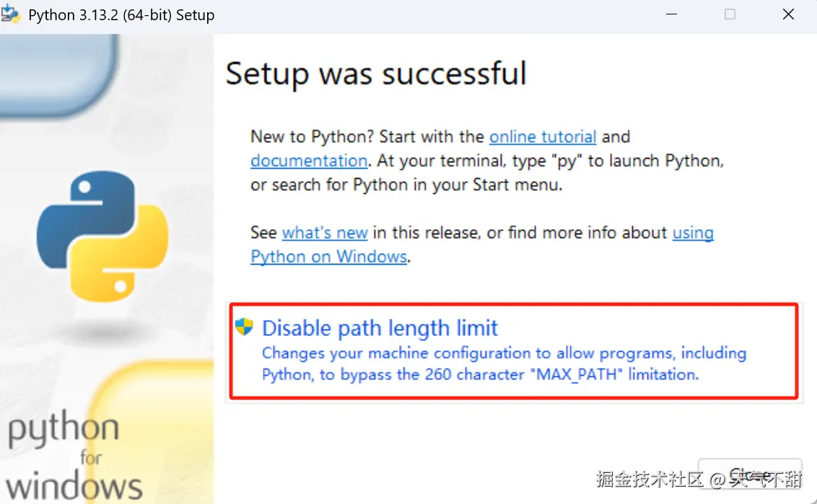Click the Python installer title bar icon

tap(10, 14)
